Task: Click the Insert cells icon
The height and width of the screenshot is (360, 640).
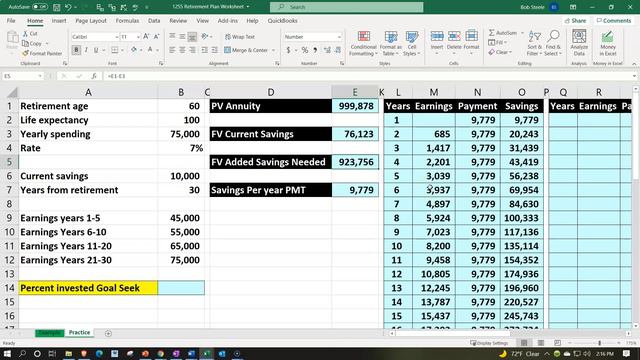Action: 437,36
